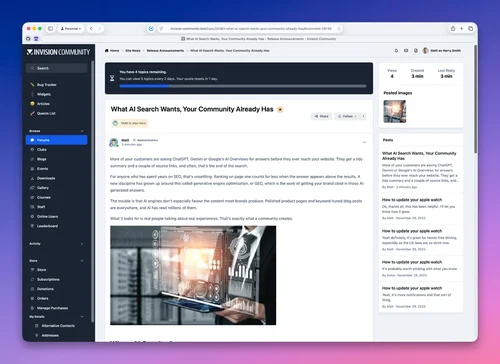
Task: Open Site News breadcrumb
Action: pyautogui.click(x=133, y=51)
